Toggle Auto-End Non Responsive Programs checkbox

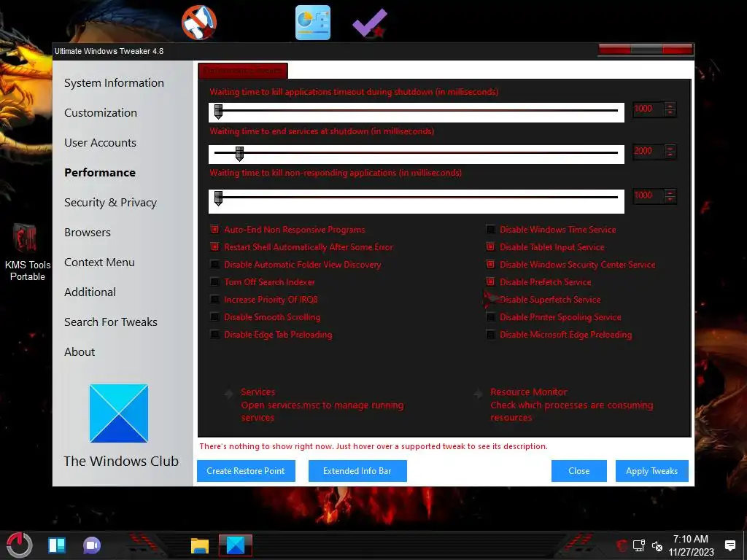click(215, 230)
